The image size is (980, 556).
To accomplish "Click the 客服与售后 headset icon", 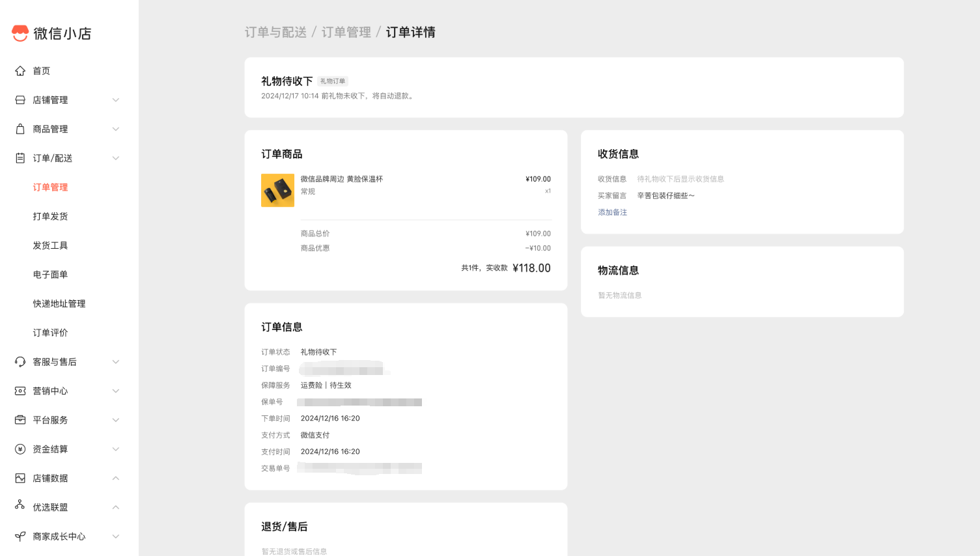I will tap(20, 362).
